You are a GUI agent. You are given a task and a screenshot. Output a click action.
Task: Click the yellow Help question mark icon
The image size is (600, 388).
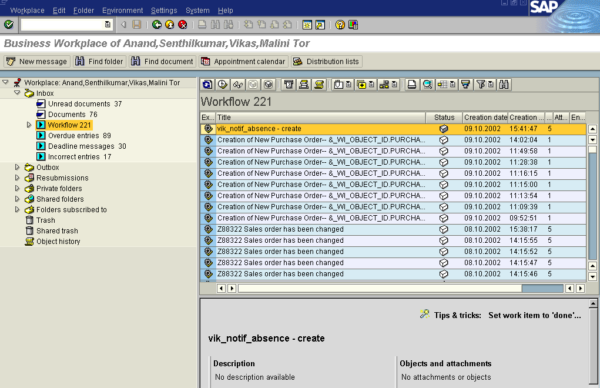[x=340, y=25]
